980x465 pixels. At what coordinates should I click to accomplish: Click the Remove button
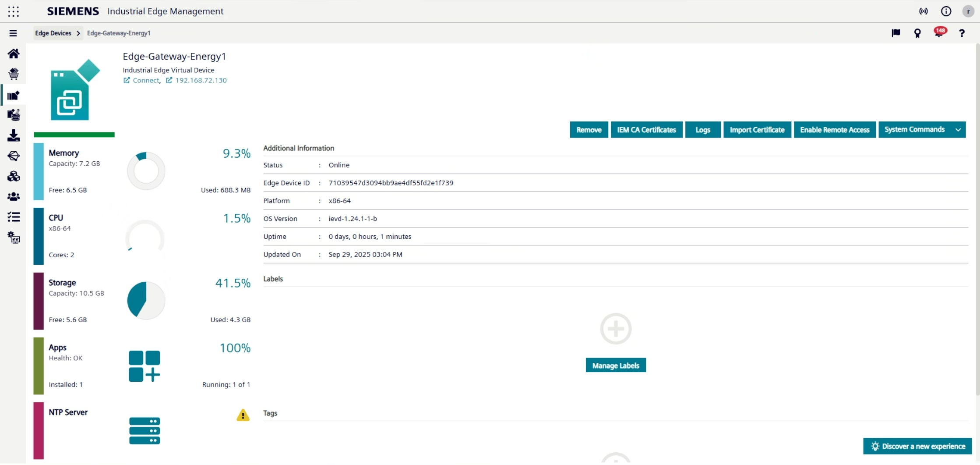pyautogui.click(x=589, y=130)
